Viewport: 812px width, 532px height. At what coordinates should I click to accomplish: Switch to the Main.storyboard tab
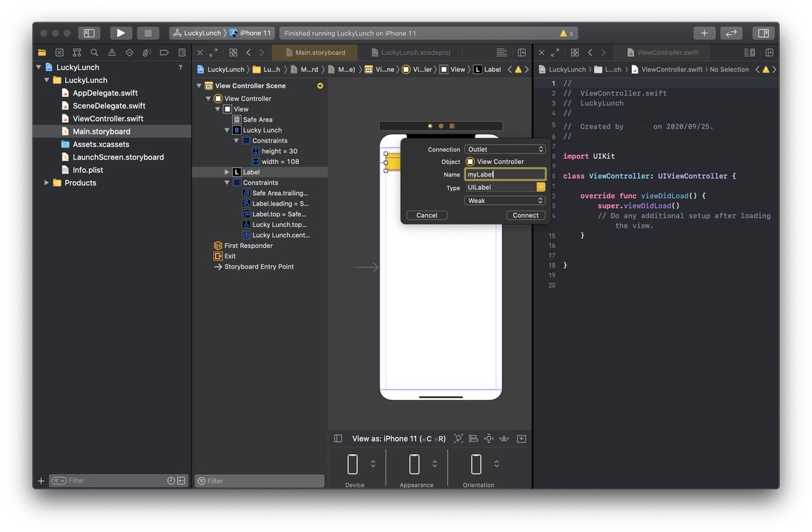coord(315,53)
